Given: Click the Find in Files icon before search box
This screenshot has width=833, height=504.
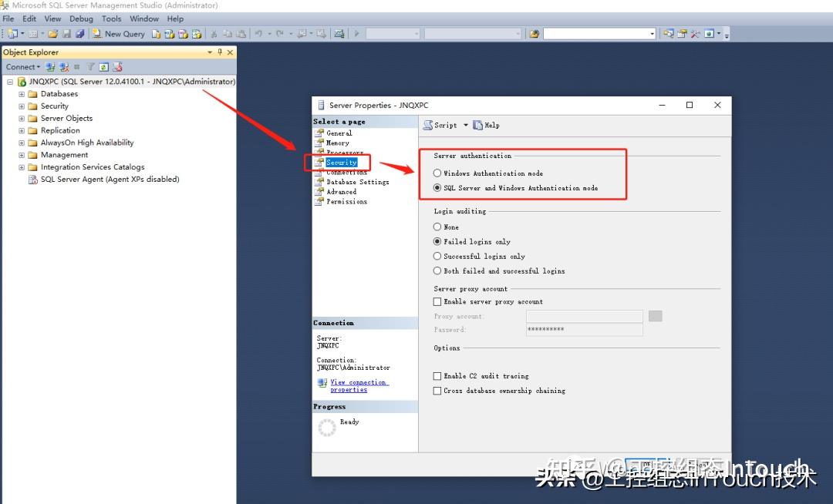Looking at the screenshot, I should 535,34.
